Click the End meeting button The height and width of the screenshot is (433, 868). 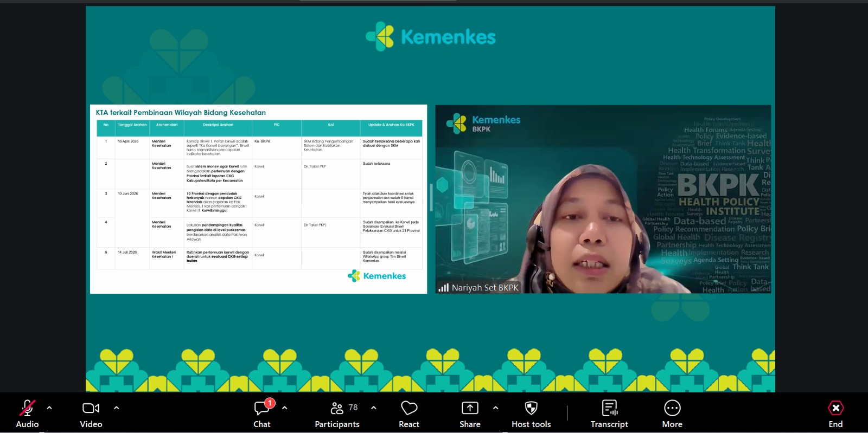tap(835, 413)
